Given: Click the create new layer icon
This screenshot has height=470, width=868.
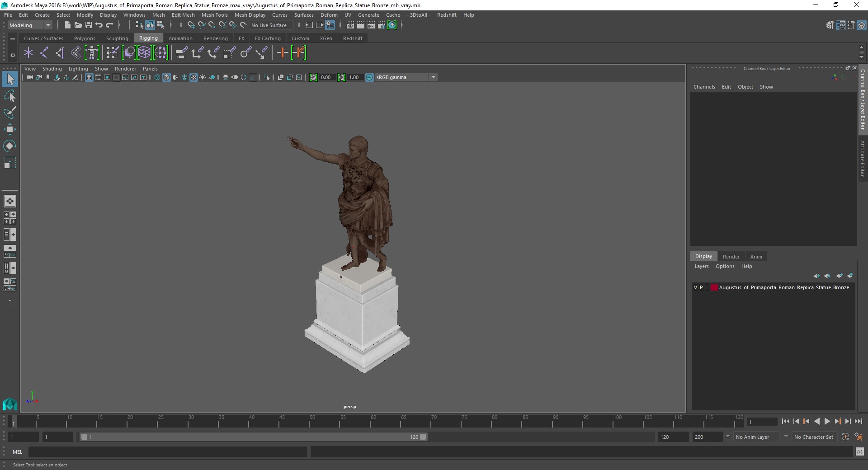Looking at the screenshot, I should point(839,276).
